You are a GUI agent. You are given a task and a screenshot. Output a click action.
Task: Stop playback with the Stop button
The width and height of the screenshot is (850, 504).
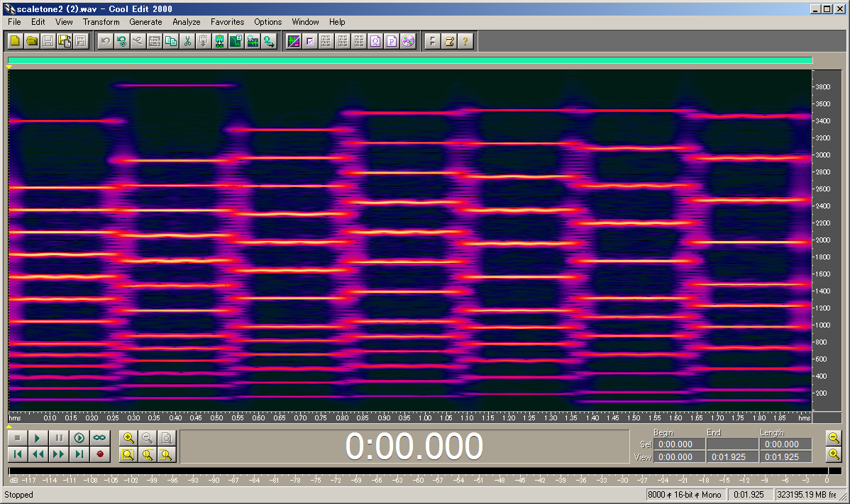click(x=17, y=438)
